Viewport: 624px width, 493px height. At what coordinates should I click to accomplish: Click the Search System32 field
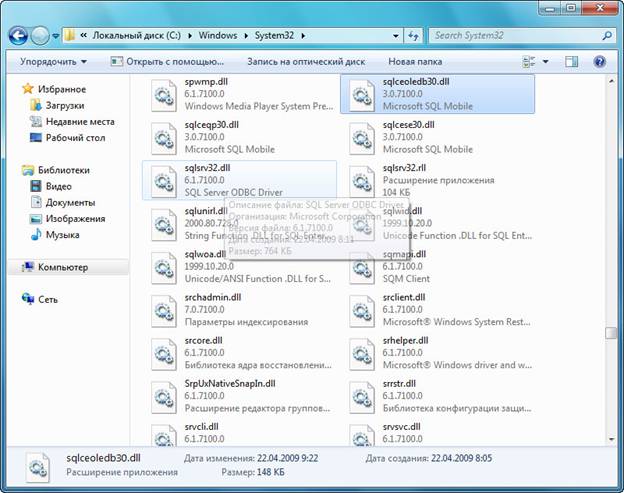pos(516,35)
